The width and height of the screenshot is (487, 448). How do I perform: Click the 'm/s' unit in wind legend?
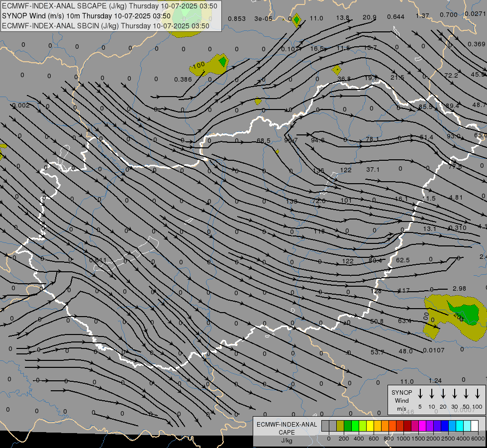click(x=401, y=409)
